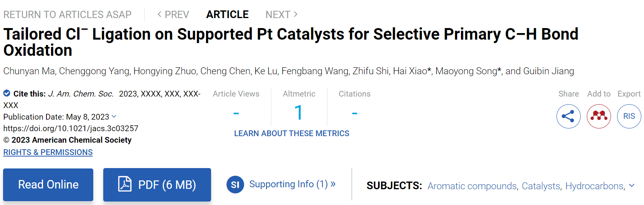Click the NEXT right chevron arrow
Viewport: 644px width, 205px height.
coord(296,14)
